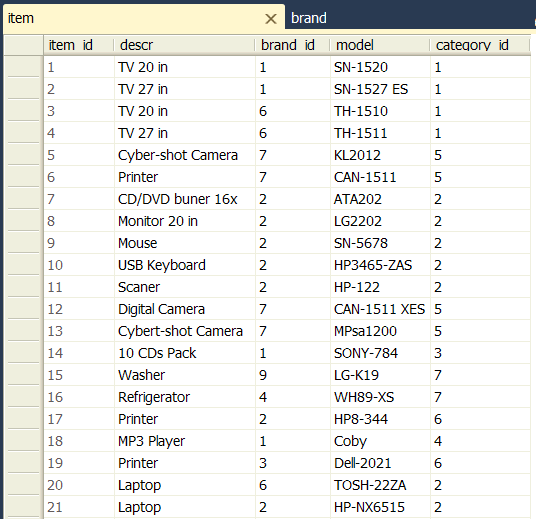Select the row header for item 1
Screen dimensions: 536x519
point(23,67)
